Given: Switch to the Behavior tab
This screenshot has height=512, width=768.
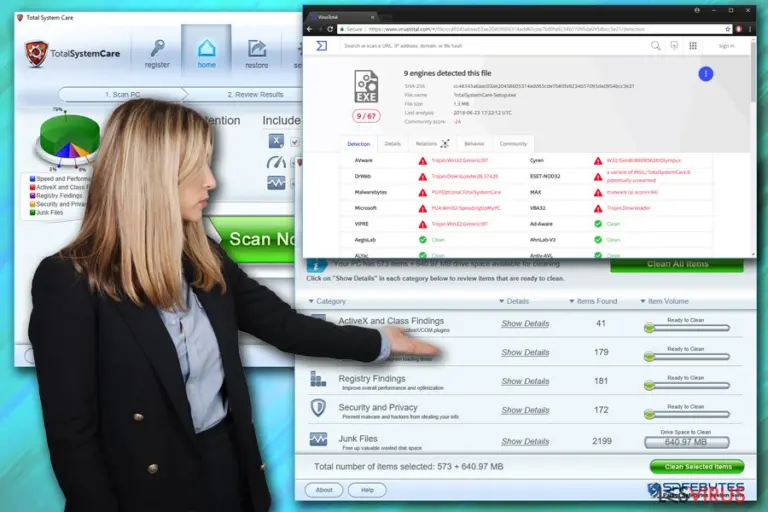Looking at the screenshot, I should click(x=474, y=144).
